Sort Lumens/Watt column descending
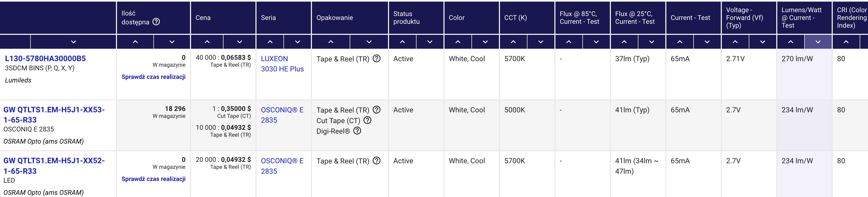The height and width of the screenshot is (197, 868). point(818,42)
